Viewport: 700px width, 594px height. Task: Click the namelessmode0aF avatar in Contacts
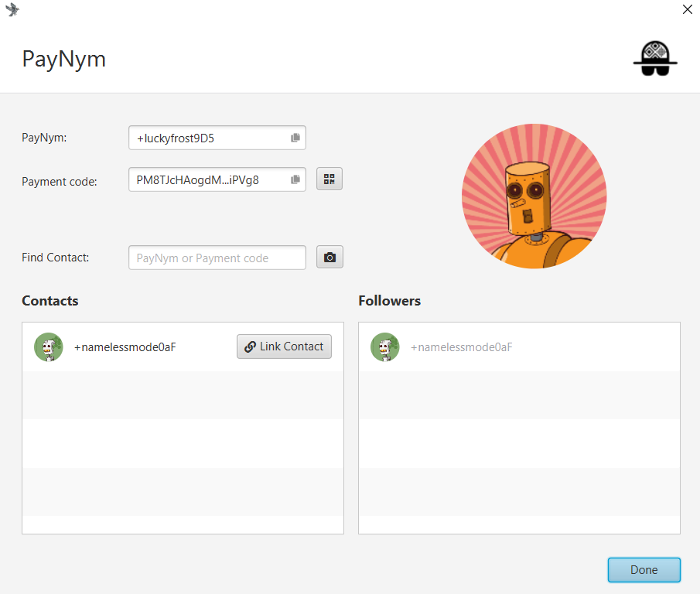pyautogui.click(x=49, y=347)
